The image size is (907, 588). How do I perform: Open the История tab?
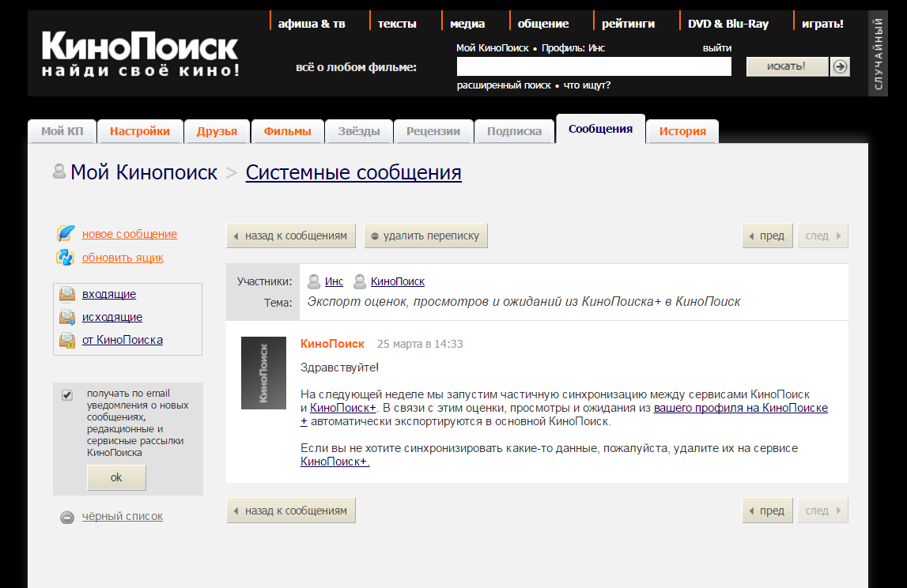682,131
